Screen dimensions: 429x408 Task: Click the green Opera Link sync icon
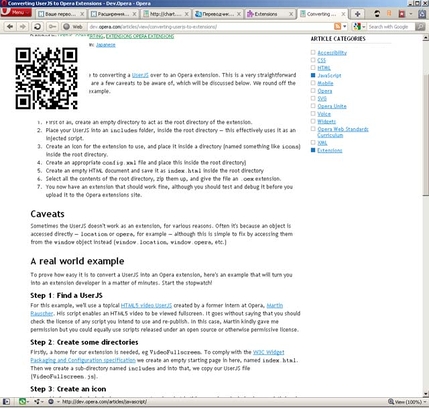click(x=22, y=402)
